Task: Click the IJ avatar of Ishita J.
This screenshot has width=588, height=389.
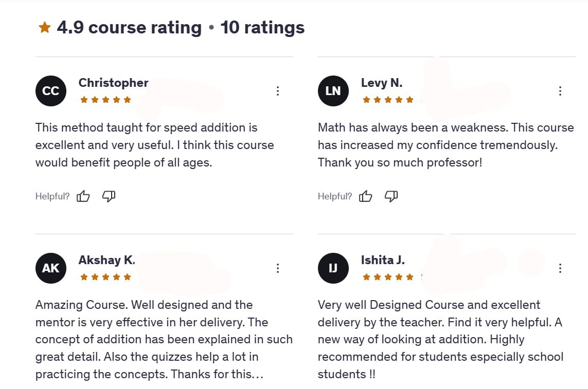Action: click(x=333, y=268)
